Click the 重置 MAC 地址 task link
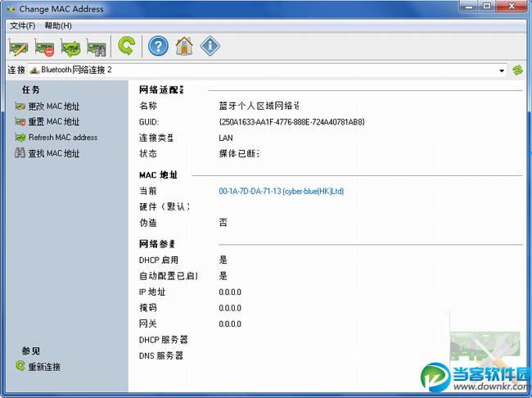The image size is (532, 398). pos(53,121)
